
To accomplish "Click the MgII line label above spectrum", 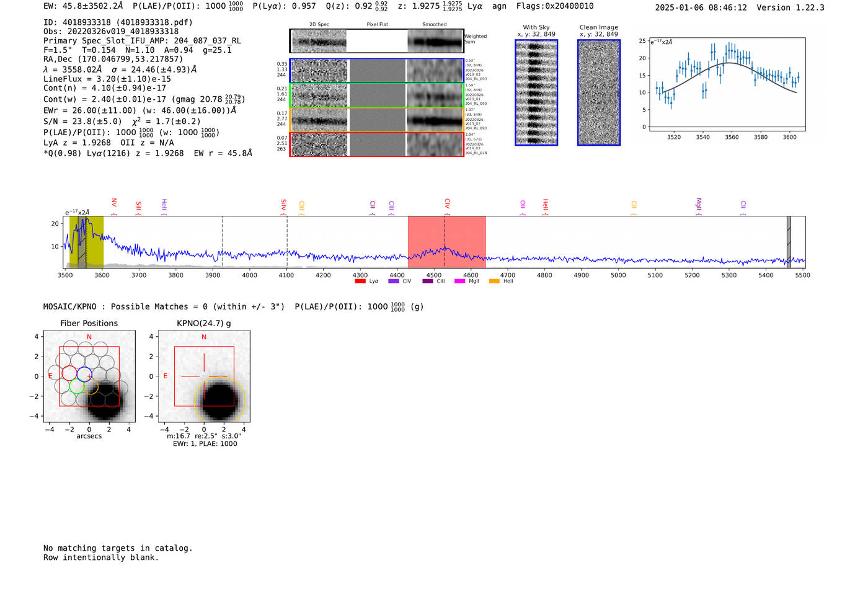I will pos(699,205).
